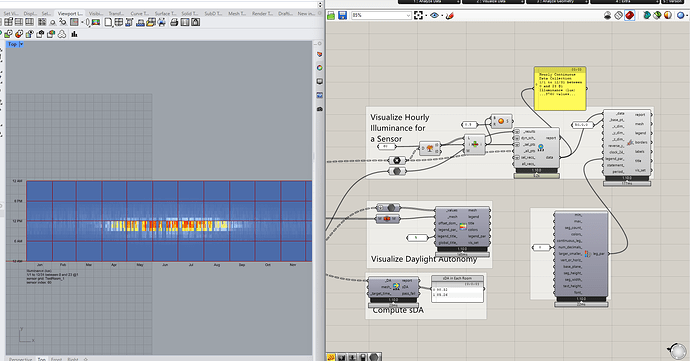Viewport: 690px width, 361px height.
Task: Click the annual results to data component icon
Action: (x=540, y=147)
